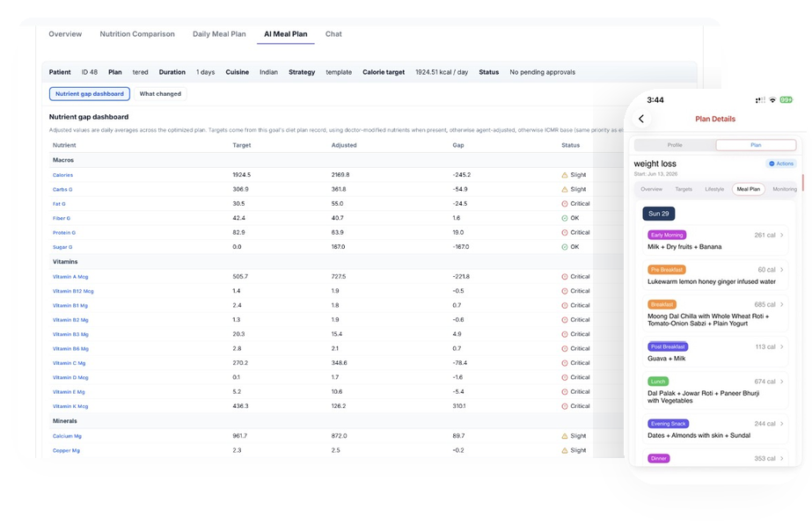Image resolution: width=812 pixels, height=524 pixels.
Task: Click the Slight warning icon for Carbs G
Action: [565, 190]
